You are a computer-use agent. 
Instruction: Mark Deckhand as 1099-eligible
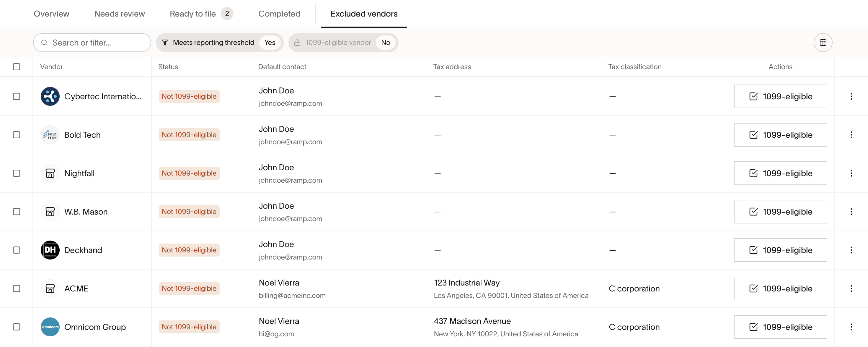pyautogui.click(x=780, y=250)
